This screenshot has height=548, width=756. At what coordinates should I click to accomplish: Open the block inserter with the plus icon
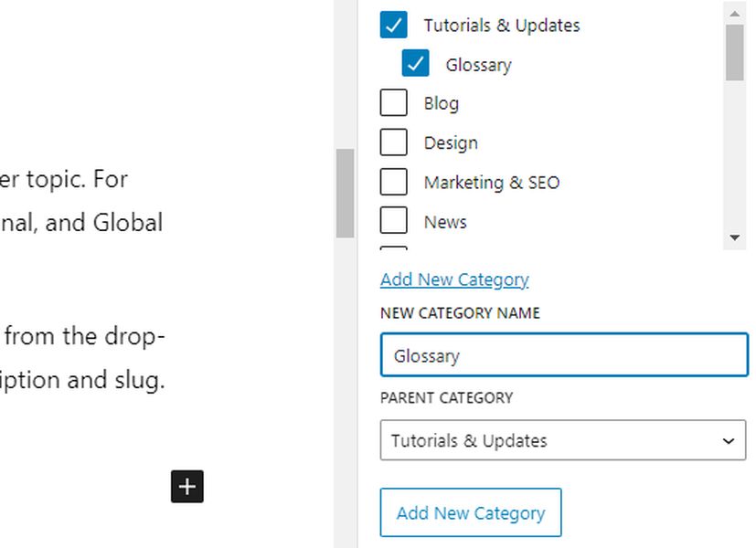pyautogui.click(x=186, y=487)
